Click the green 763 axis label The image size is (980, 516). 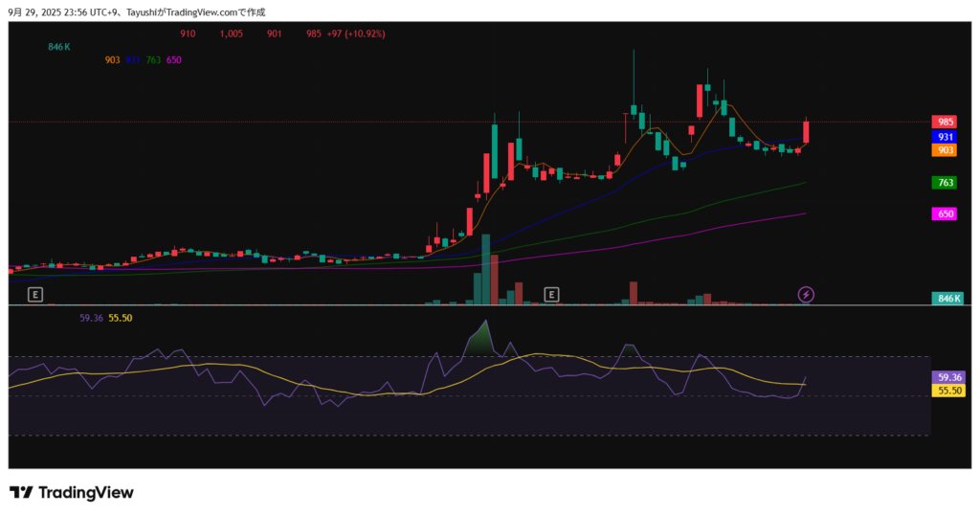tap(946, 182)
